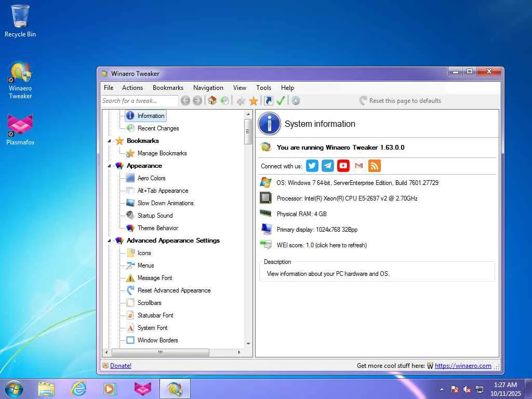Click the add bookmark star-plus toolbar icon
532x399 pixels.
(241, 101)
